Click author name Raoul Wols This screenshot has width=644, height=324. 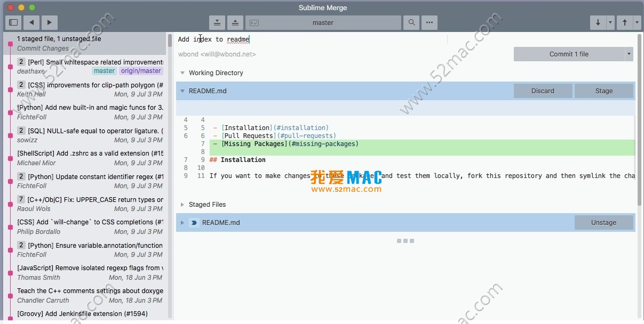34,209
